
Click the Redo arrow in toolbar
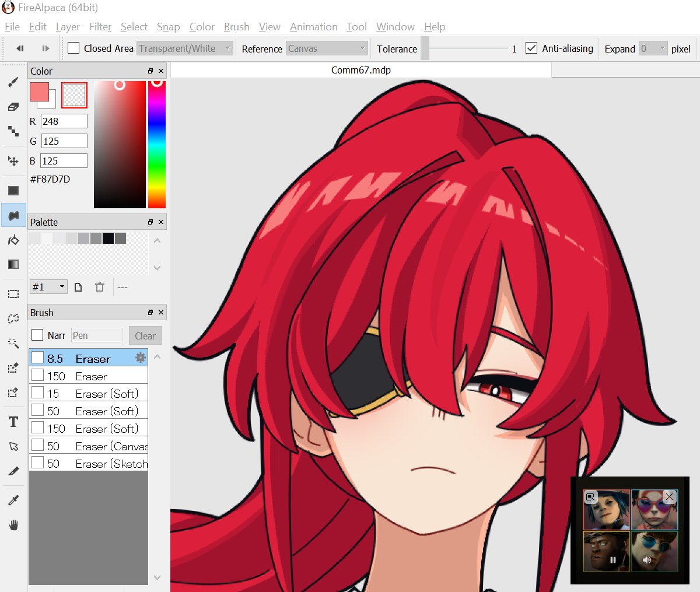45,48
